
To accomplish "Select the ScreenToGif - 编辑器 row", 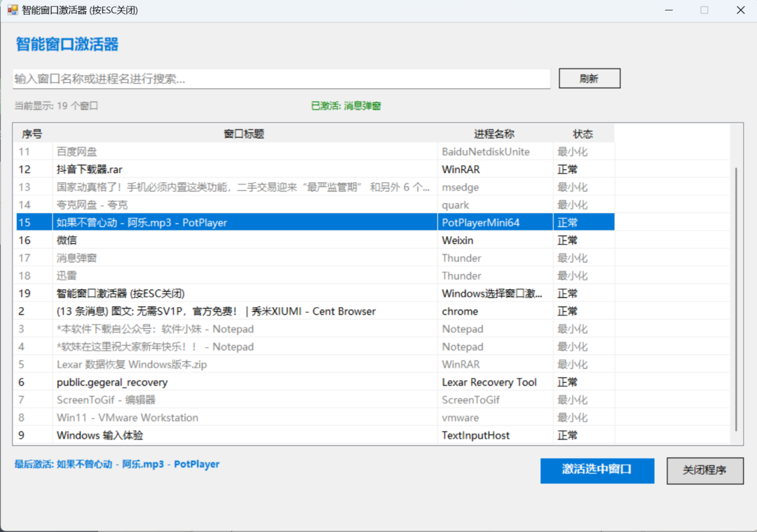I will click(315, 400).
